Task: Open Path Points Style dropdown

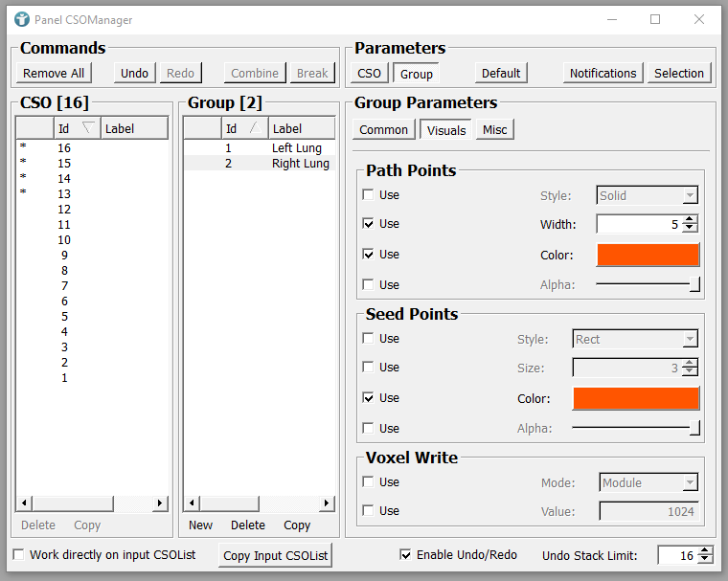Action: point(647,195)
